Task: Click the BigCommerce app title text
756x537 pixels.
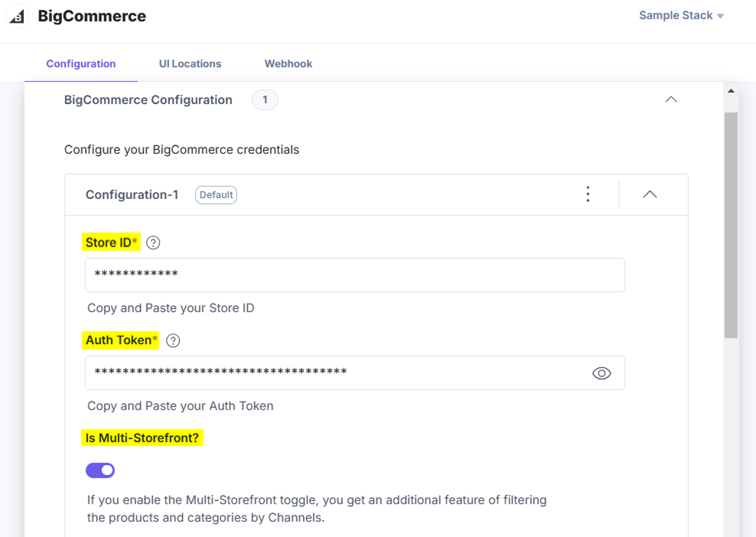Action: 92,16
